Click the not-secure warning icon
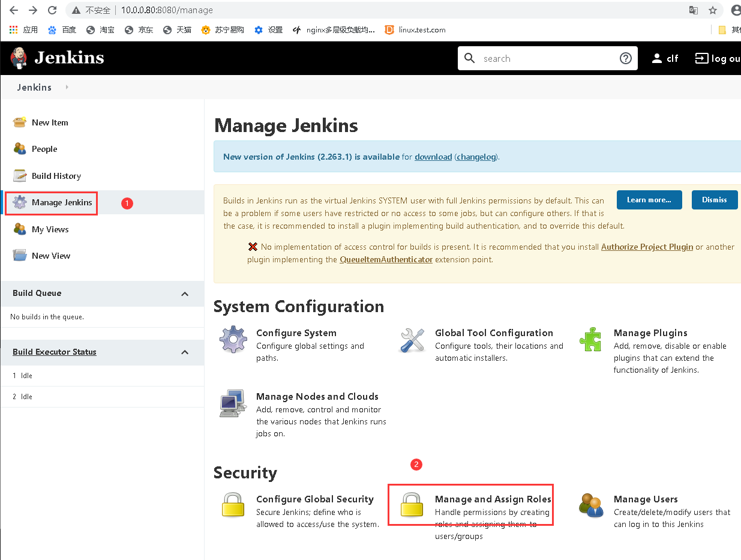 (x=77, y=10)
